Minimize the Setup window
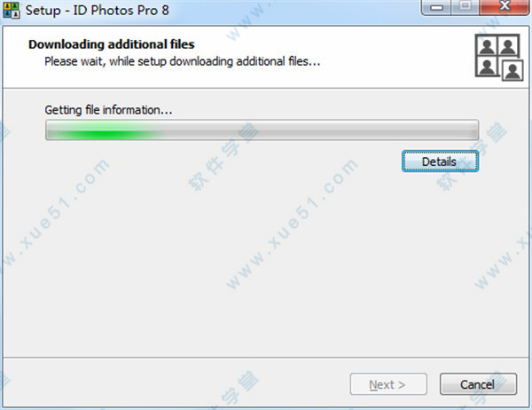 coord(436,7)
